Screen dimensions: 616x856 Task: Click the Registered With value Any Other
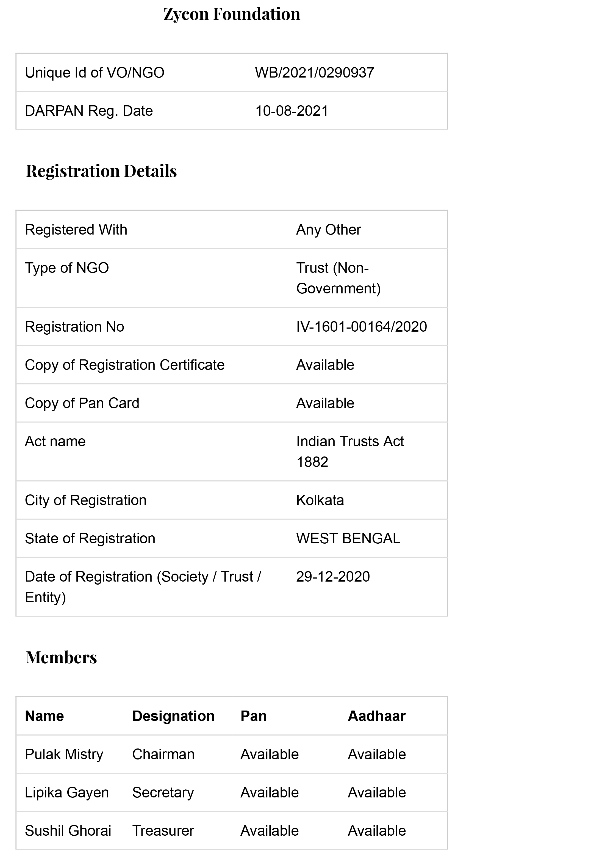328,230
